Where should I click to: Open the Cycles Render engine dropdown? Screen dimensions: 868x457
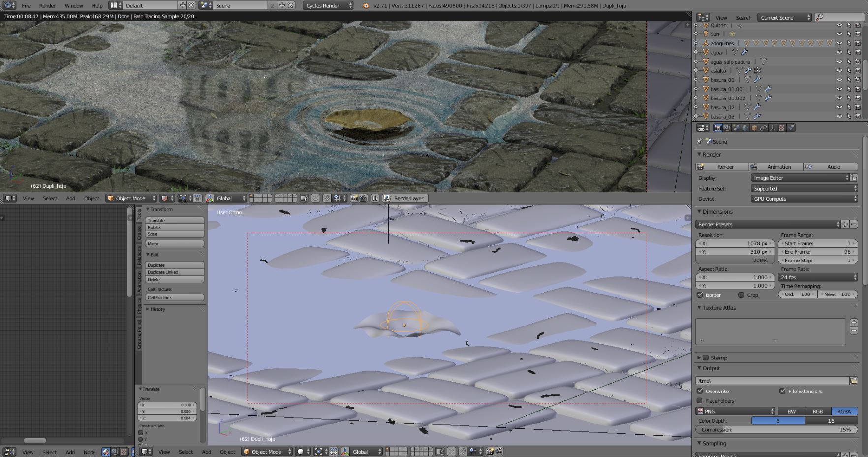click(x=328, y=5)
